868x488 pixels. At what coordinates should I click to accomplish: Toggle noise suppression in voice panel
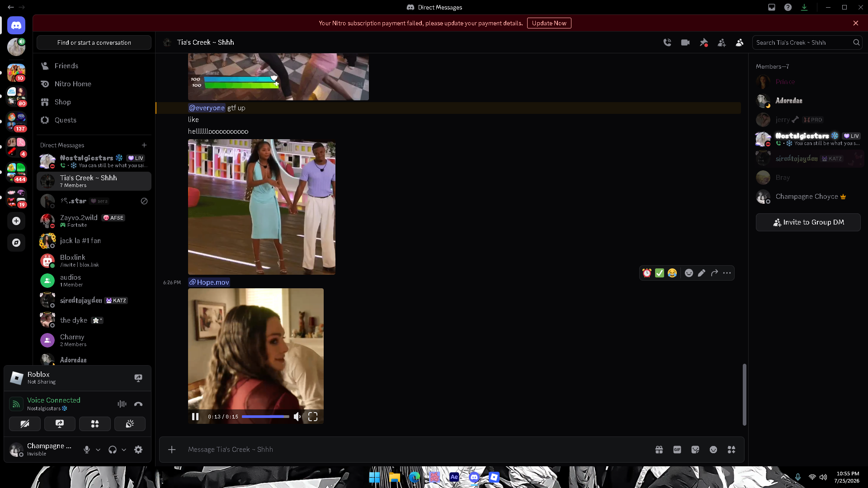(122, 404)
